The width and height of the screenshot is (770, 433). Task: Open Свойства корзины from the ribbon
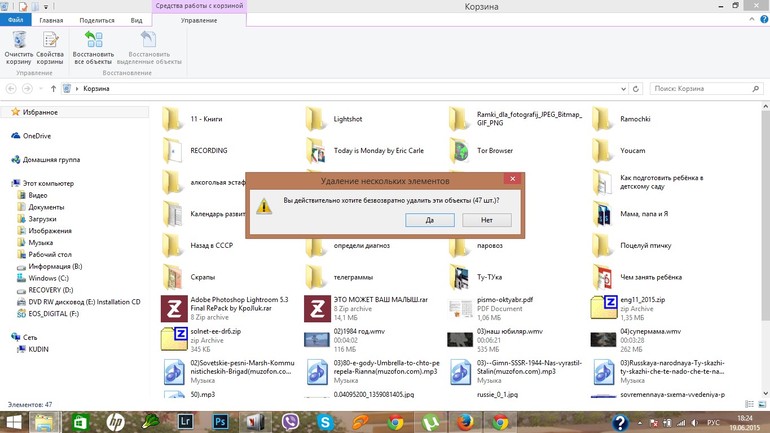click(50, 47)
